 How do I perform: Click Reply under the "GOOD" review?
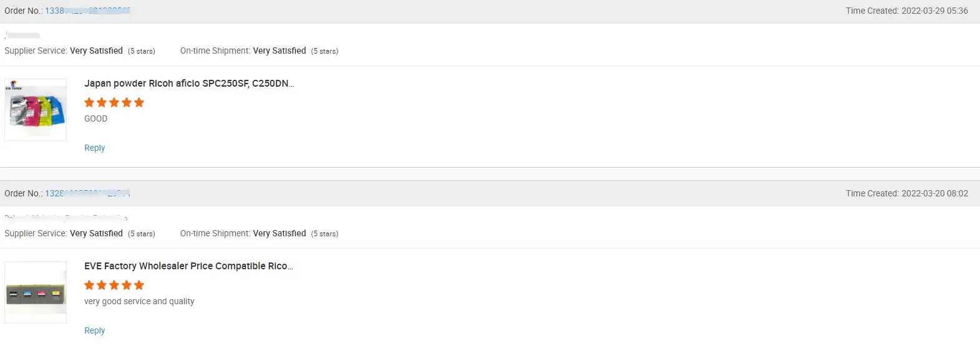pos(94,148)
